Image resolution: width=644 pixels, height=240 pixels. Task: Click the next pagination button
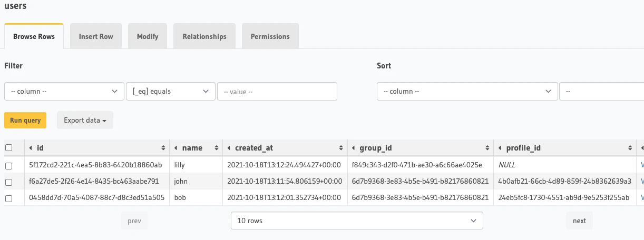coord(579,221)
